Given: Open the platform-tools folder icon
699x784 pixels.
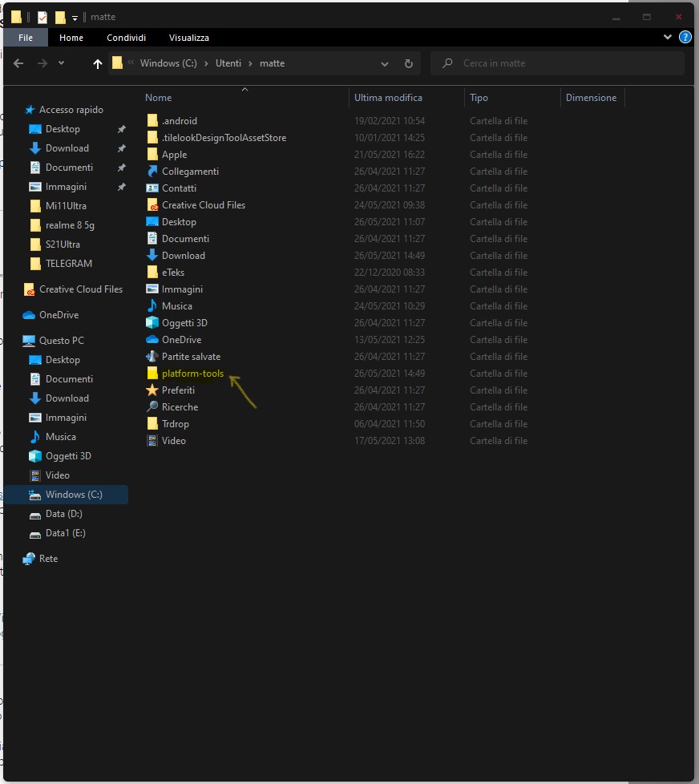Looking at the screenshot, I should point(152,374).
